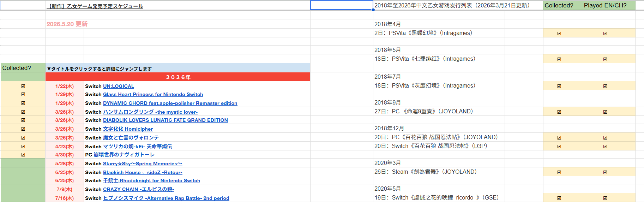Select the 1/22(木) date cell
The width and height of the screenshot is (644, 202).
click(65, 86)
